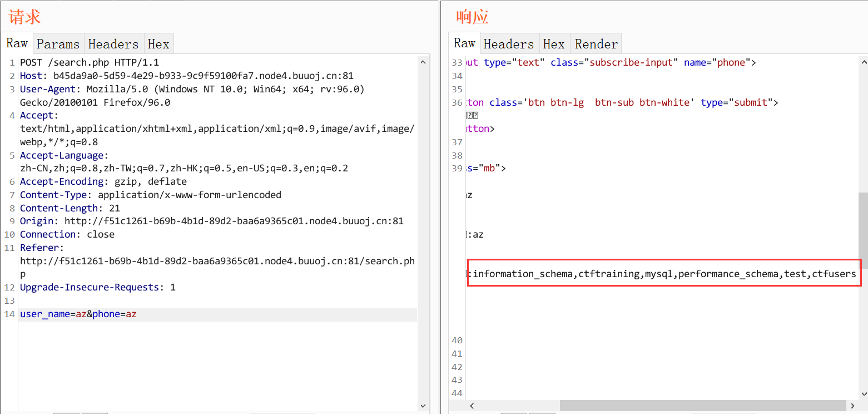
Task: Switch to the response Headers tab
Action: (x=509, y=44)
